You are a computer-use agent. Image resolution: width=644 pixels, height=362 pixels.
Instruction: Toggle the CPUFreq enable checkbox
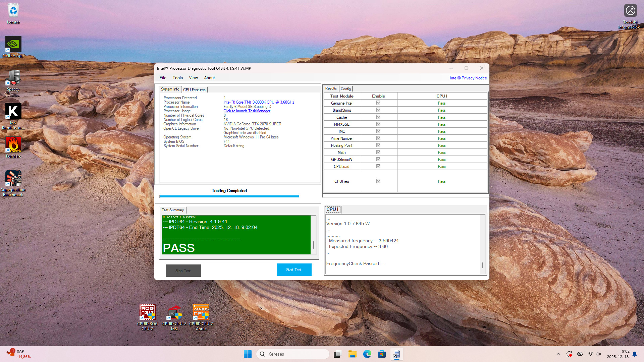pyautogui.click(x=378, y=181)
